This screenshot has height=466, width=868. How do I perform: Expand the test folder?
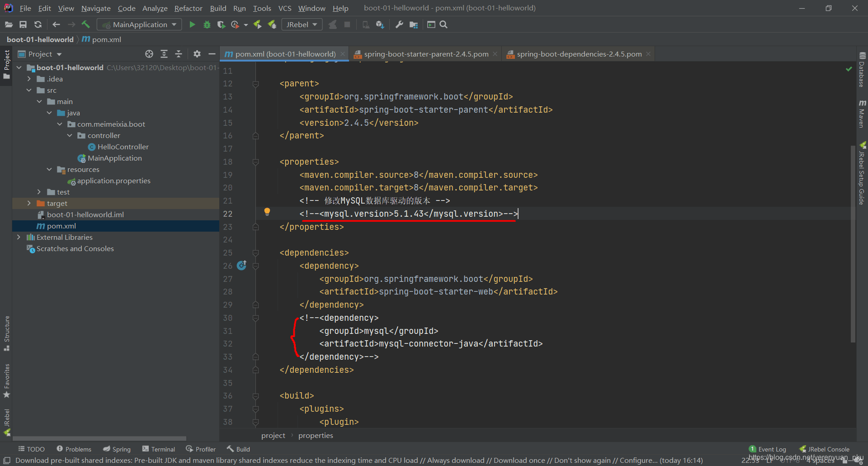39,192
